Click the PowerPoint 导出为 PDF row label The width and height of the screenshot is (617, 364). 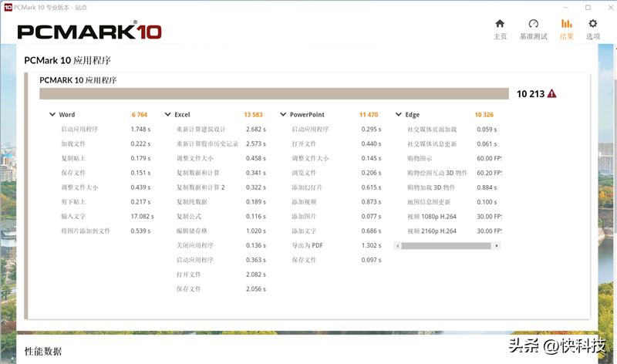pos(307,245)
